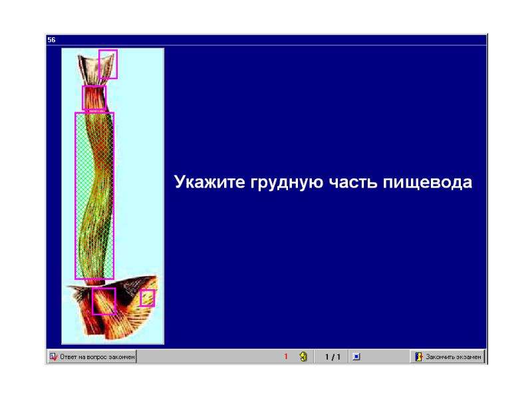This screenshot has width=532, height=399.
Task: Click the red number 1 indicator
Action: (x=286, y=356)
